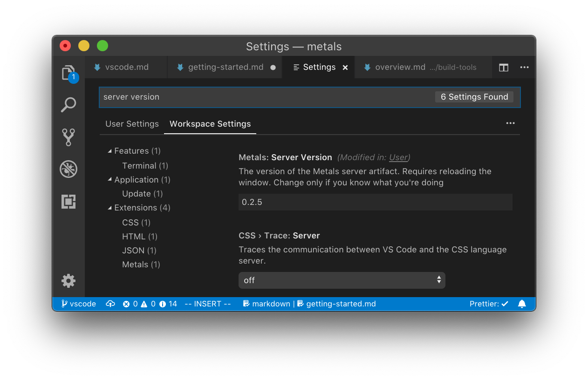
Task: Click the Modified in User link
Action: pyautogui.click(x=398, y=157)
